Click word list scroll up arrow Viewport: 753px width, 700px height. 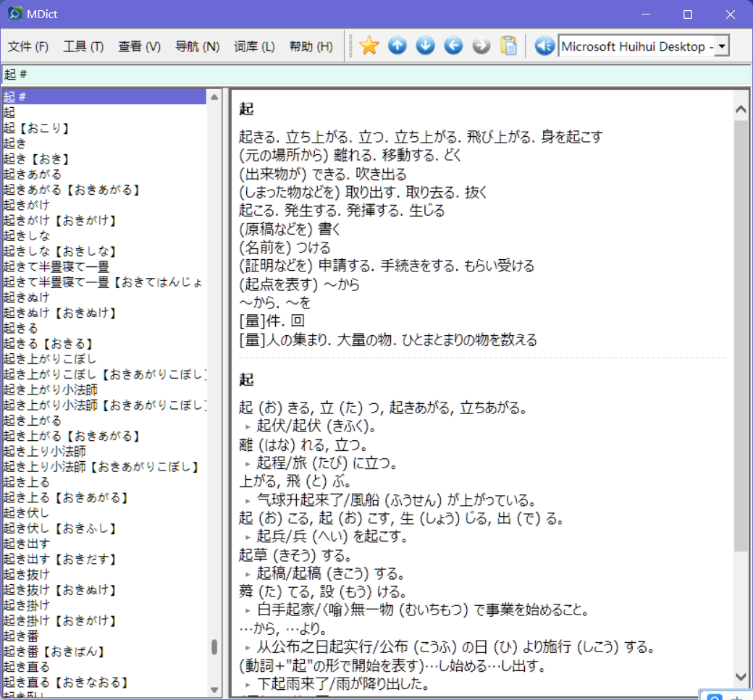[214, 97]
